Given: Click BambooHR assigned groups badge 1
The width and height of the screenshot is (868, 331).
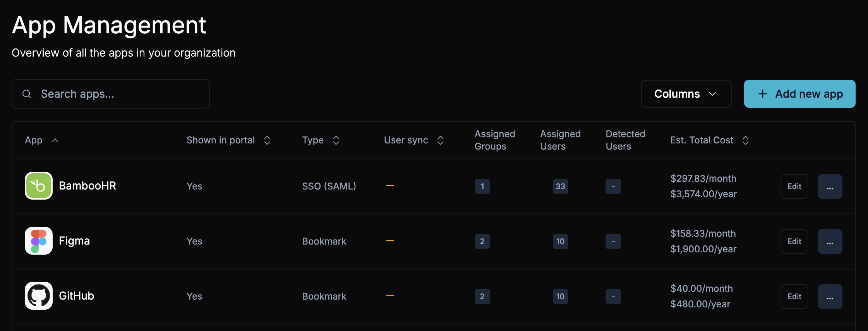Looking at the screenshot, I should pyautogui.click(x=482, y=186).
